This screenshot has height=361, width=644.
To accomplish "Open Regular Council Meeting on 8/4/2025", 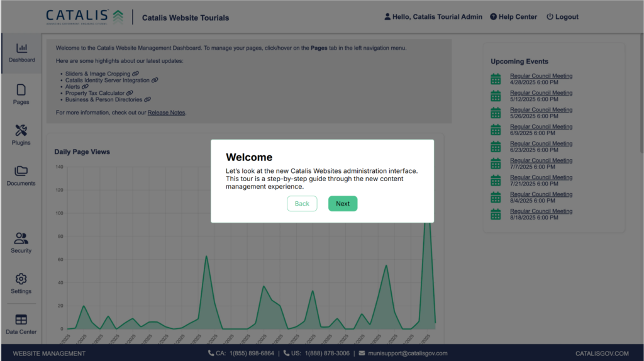I will point(541,194).
